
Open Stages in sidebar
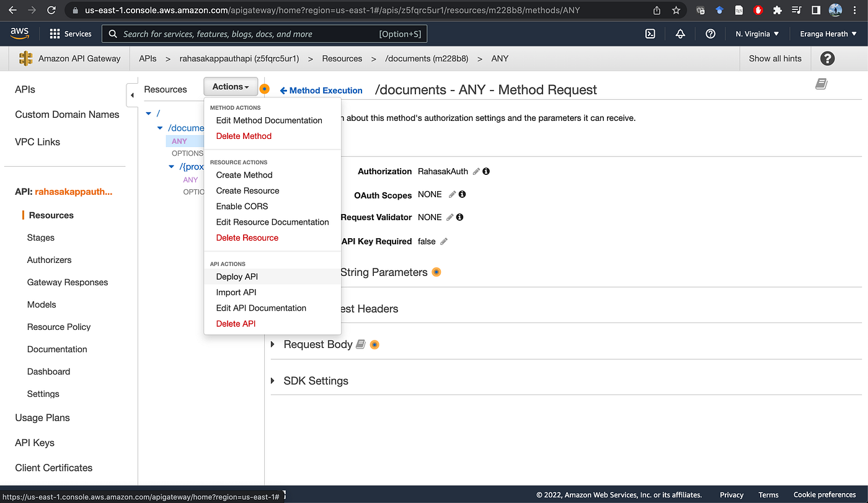pyautogui.click(x=41, y=238)
